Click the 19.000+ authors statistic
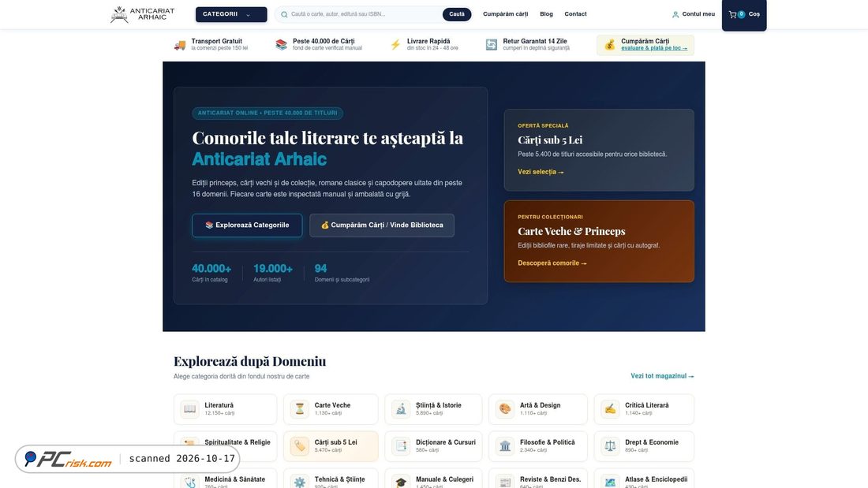Screen dimensions: 868x488 pos(273,273)
